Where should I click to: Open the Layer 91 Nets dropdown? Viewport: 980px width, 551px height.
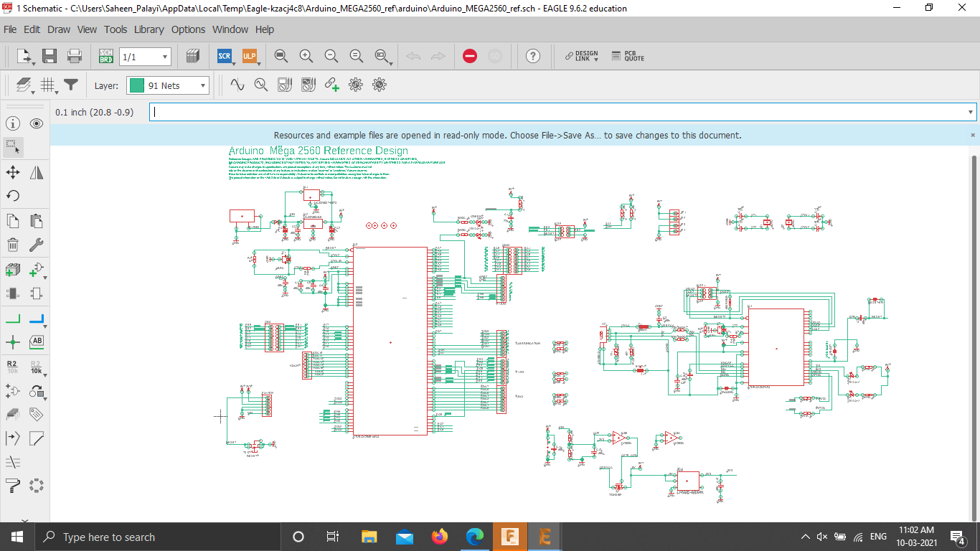(x=168, y=85)
